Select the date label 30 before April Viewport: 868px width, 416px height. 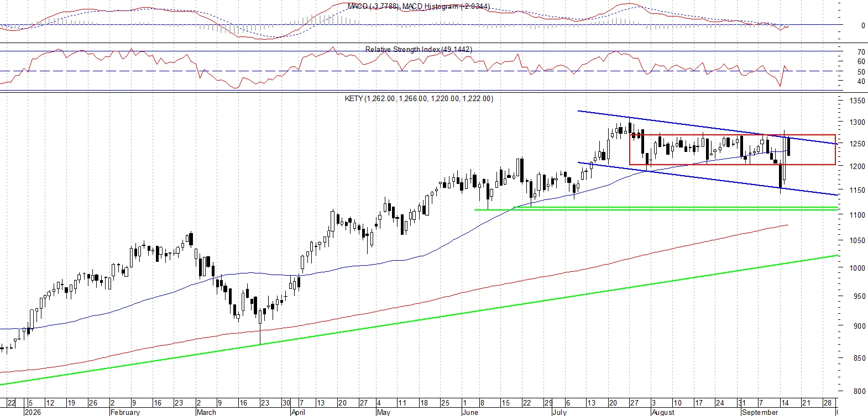tap(286, 403)
